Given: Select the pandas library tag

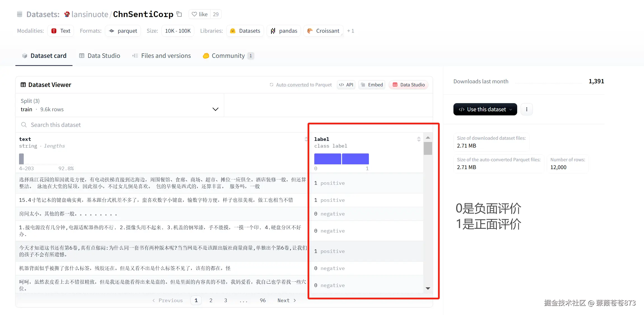Looking at the screenshot, I should (284, 31).
